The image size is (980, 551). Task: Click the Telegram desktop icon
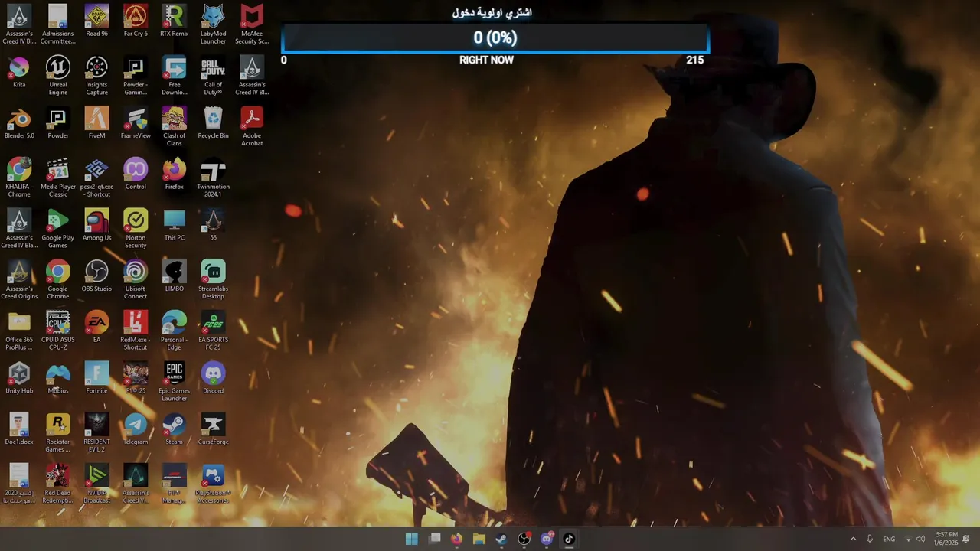point(136,430)
